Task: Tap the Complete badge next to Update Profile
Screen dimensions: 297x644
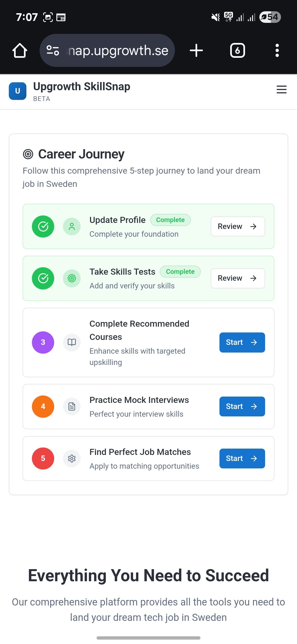Action: click(170, 220)
